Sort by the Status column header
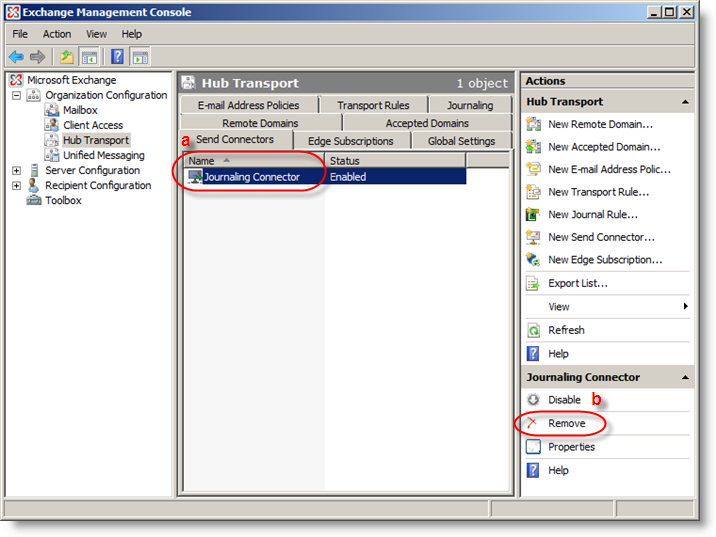The width and height of the screenshot is (716, 537). point(395,161)
